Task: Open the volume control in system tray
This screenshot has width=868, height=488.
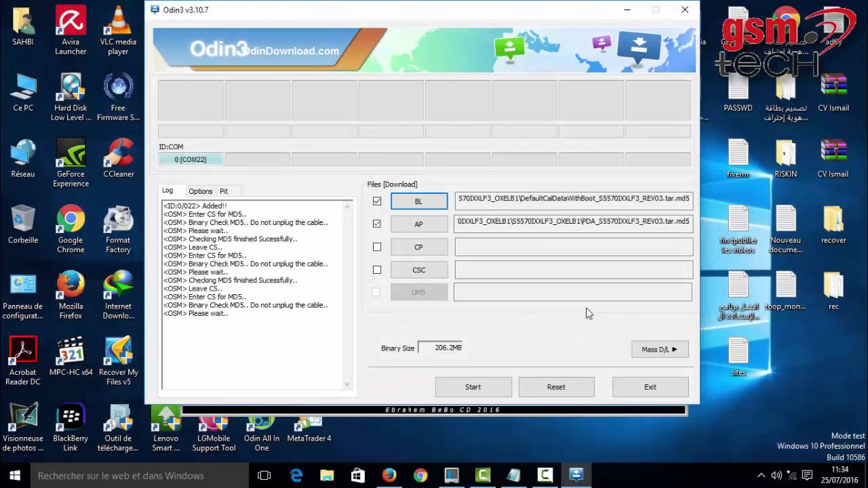Action: point(776,475)
